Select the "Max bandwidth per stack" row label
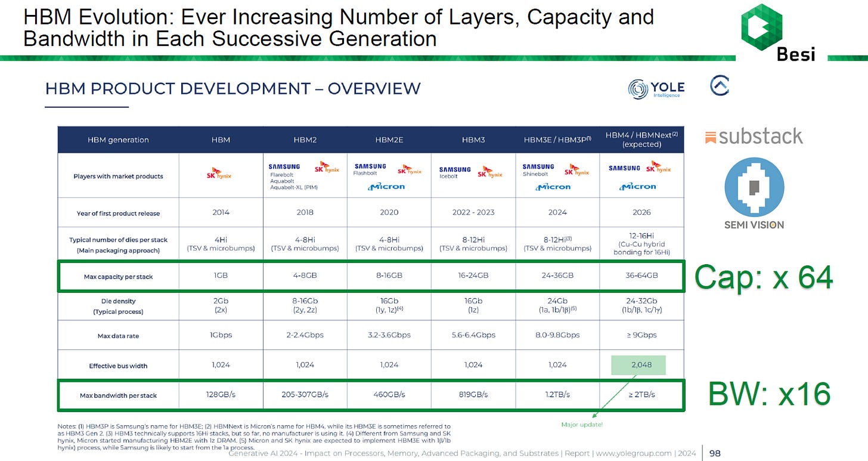Screen dimensions: 868x461 (118, 395)
